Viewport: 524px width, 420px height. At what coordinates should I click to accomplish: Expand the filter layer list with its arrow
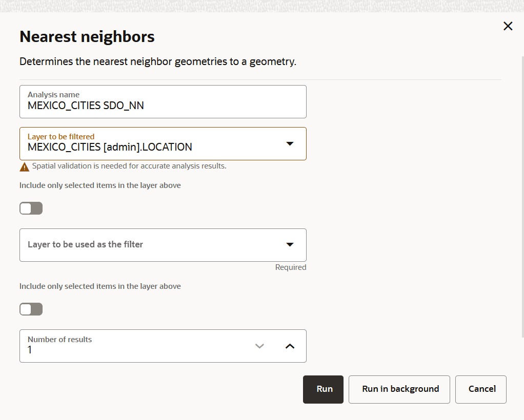[x=290, y=245]
